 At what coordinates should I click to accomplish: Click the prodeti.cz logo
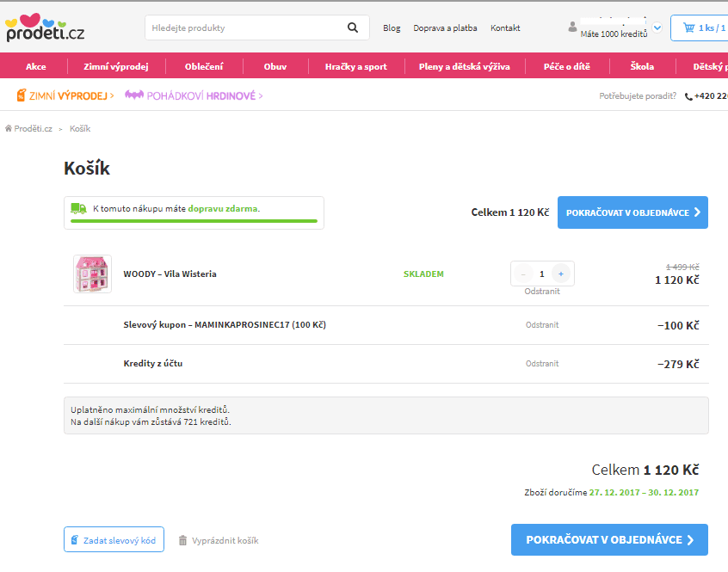tap(45, 28)
